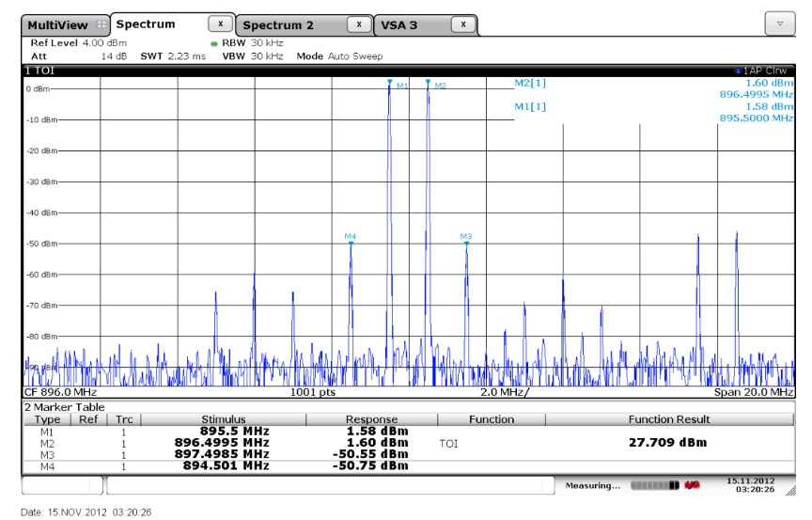Click the 1AP Clrw trace indicator
812x520 pixels.
coord(763,71)
